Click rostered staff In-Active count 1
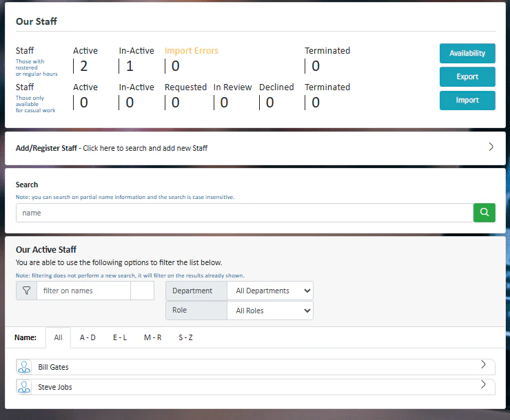The width and height of the screenshot is (510, 420). [130, 66]
